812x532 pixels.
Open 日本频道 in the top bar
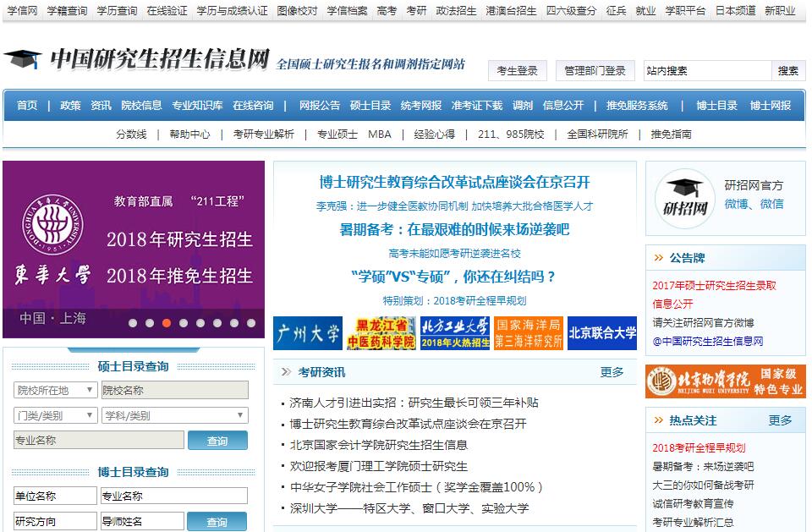point(735,10)
